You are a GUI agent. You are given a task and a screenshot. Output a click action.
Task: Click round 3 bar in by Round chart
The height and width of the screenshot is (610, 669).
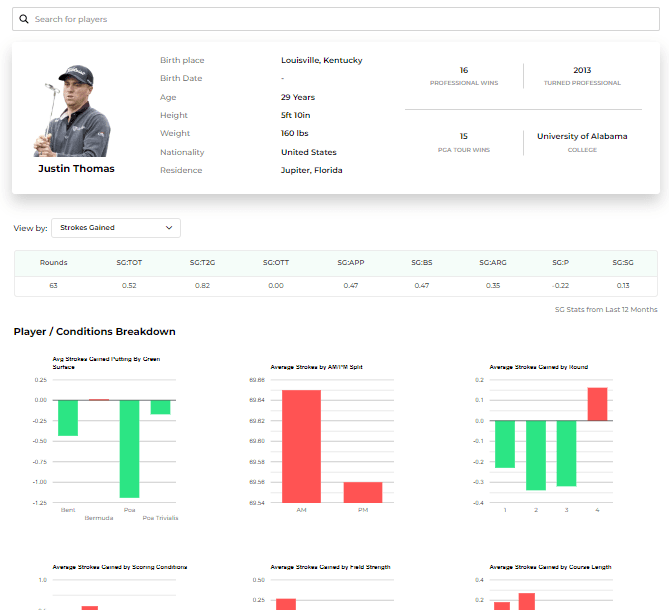pyautogui.click(x=567, y=453)
